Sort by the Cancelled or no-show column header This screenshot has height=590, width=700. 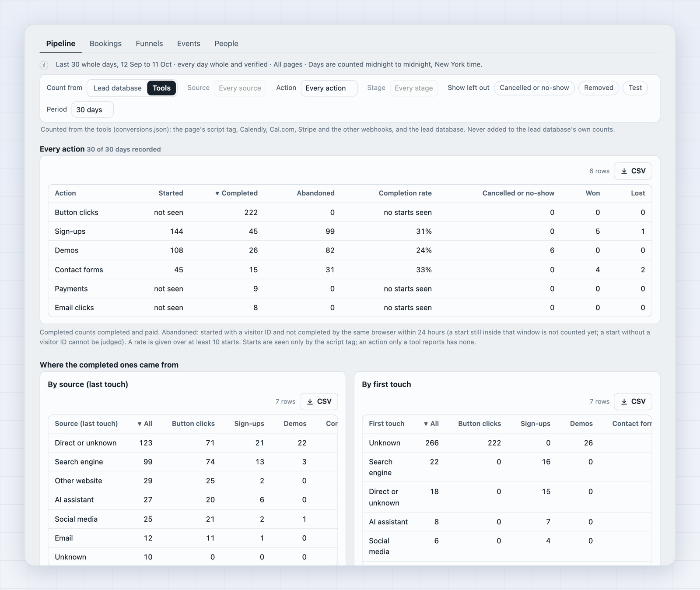(x=518, y=193)
